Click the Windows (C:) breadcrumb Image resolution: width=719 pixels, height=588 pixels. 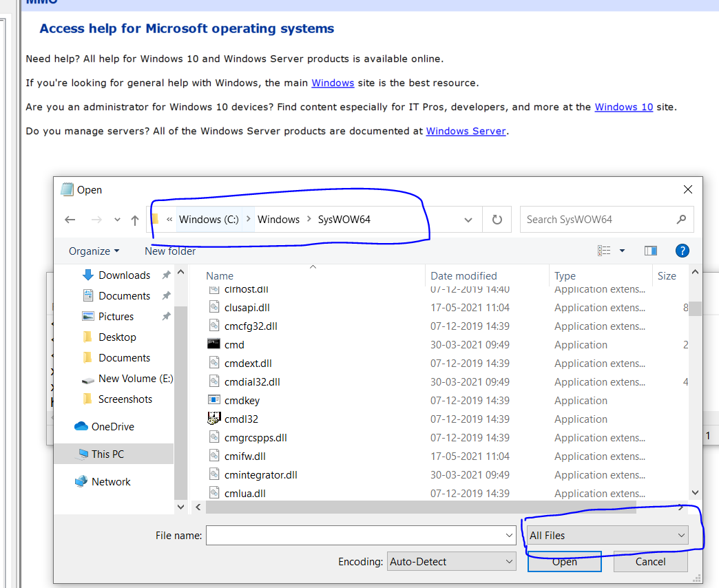[209, 220]
